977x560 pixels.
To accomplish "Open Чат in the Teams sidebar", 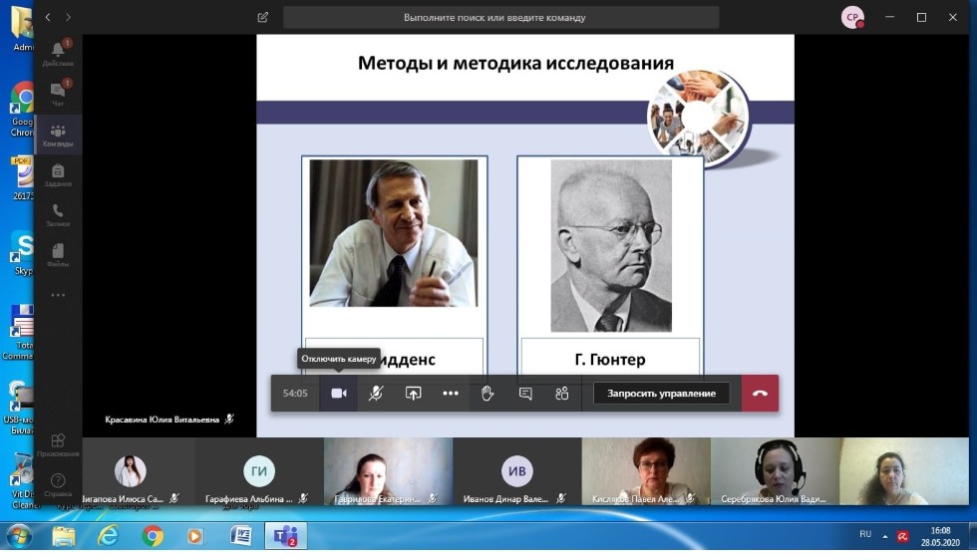I will [58, 94].
